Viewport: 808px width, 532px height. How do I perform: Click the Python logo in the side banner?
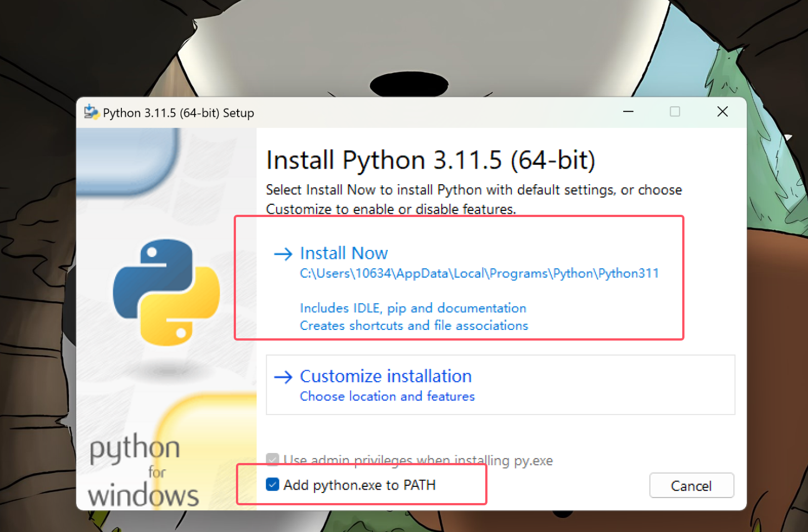[166, 292]
